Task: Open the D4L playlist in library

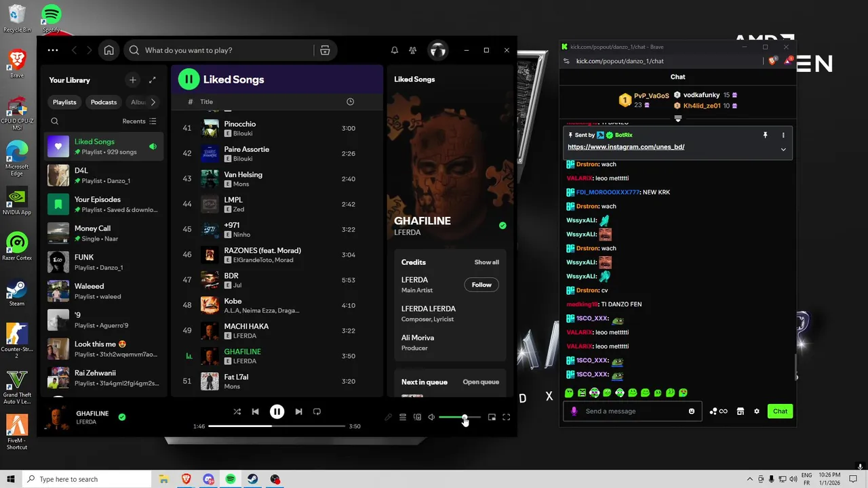Action: click(x=104, y=176)
